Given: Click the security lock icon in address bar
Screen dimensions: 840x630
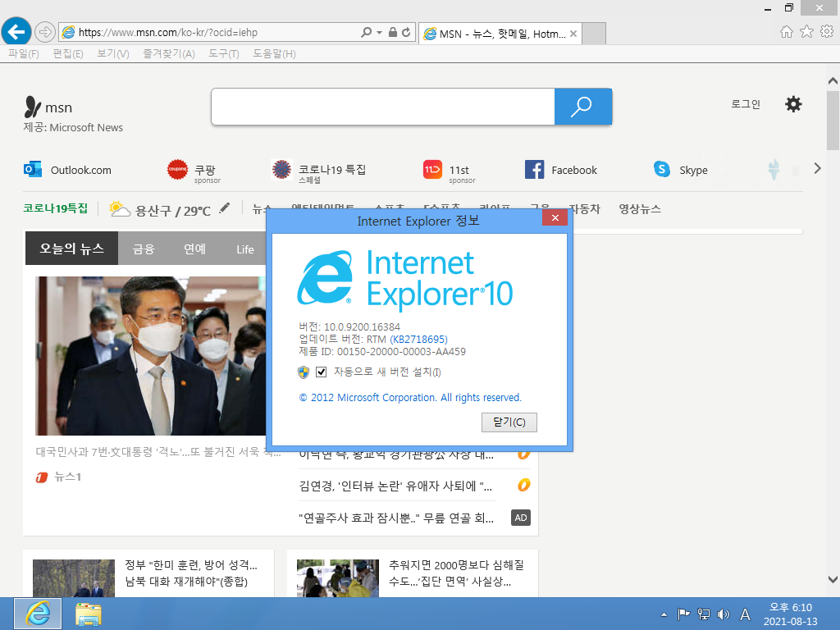Looking at the screenshot, I should point(393,32).
